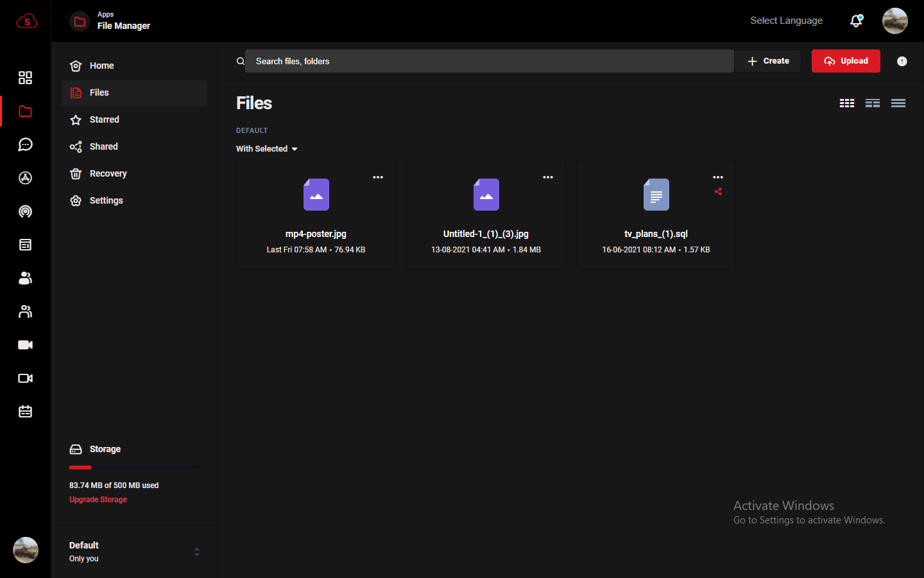Open the notifications bell icon
Screen dimensions: 924x578
point(856,21)
